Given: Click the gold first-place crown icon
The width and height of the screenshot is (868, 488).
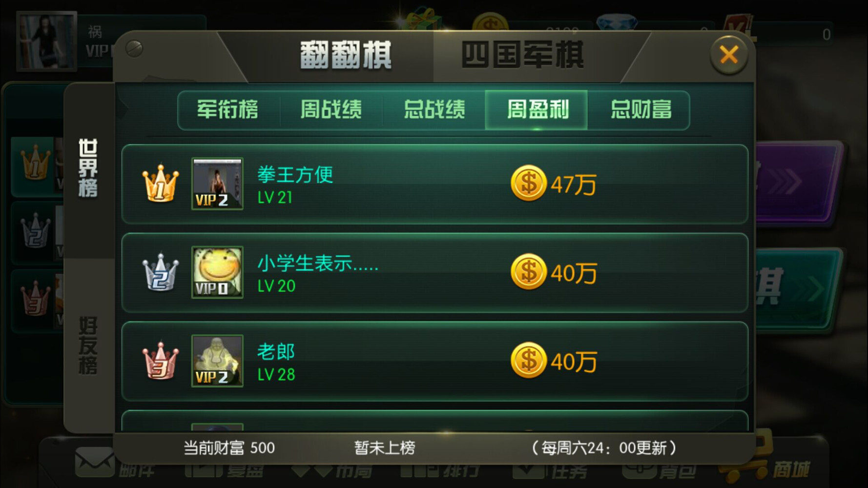Looking at the screenshot, I should coord(160,184).
